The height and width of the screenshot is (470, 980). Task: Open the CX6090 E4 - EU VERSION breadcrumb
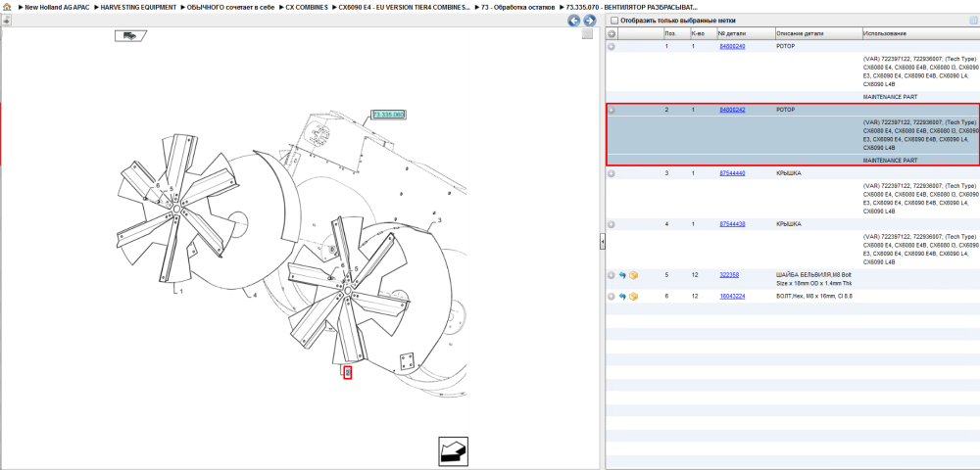(x=404, y=8)
